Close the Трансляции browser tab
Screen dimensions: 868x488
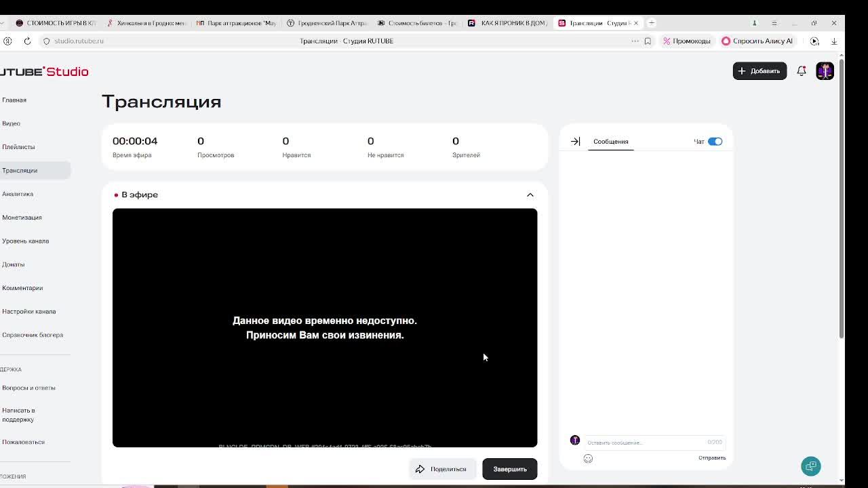click(x=635, y=23)
